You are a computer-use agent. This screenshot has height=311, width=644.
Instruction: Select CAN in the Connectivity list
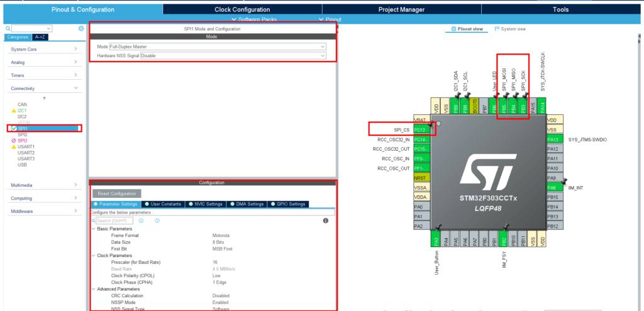pos(22,105)
